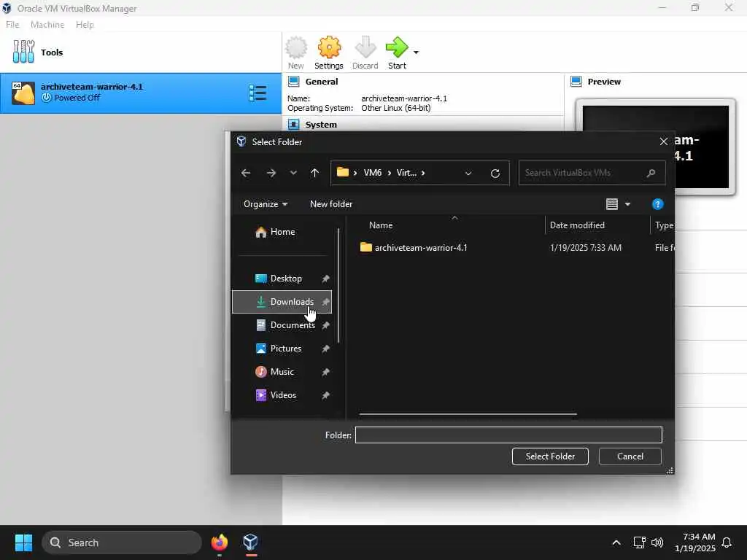Select Pictures in navigation pane
The height and width of the screenshot is (560, 747).
[282, 349]
